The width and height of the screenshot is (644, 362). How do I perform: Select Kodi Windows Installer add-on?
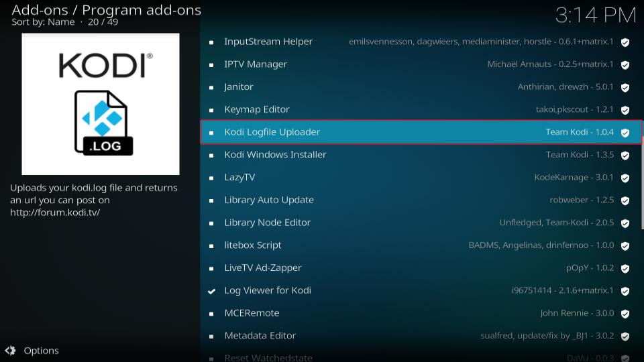coord(421,155)
